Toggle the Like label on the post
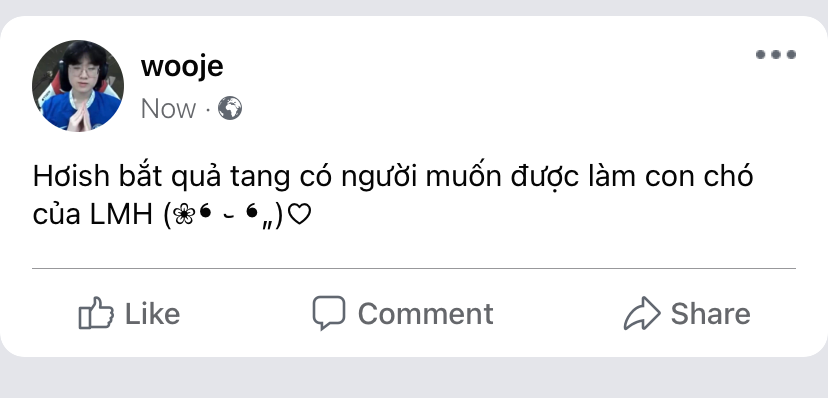Image resolution: width=828 pixels, height=398 pixels. 152,314
